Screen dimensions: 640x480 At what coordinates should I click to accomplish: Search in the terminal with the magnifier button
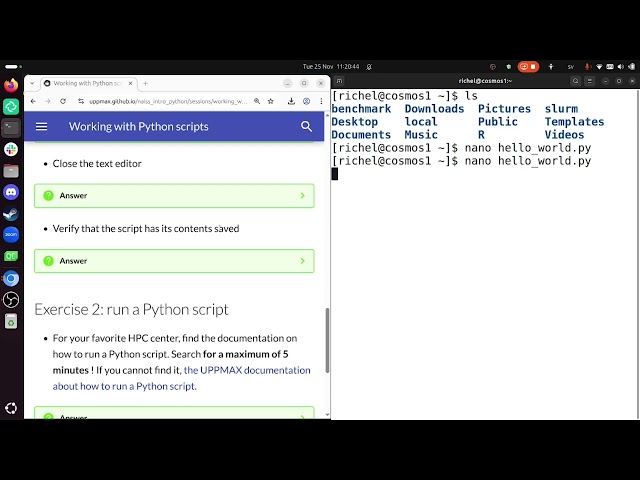(576, 81)
